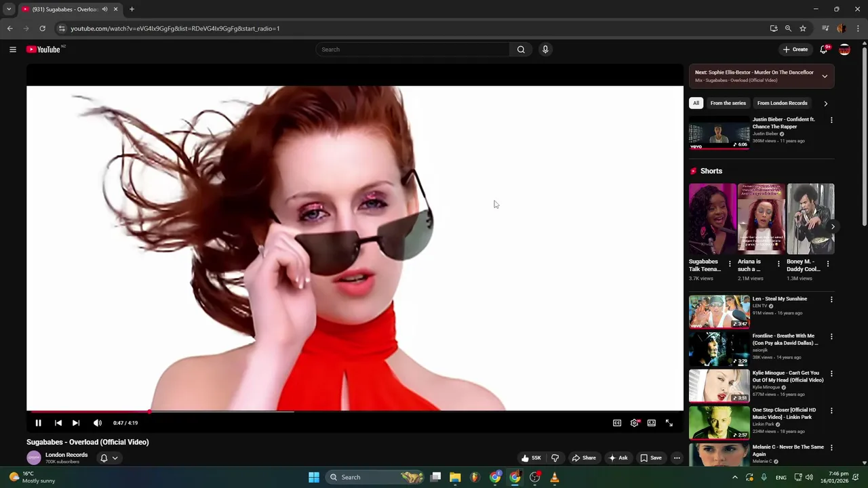The image size is (868, 488).
Task: Open Justin Bieber Confident video thumbnail
Action: click(719, 132)
